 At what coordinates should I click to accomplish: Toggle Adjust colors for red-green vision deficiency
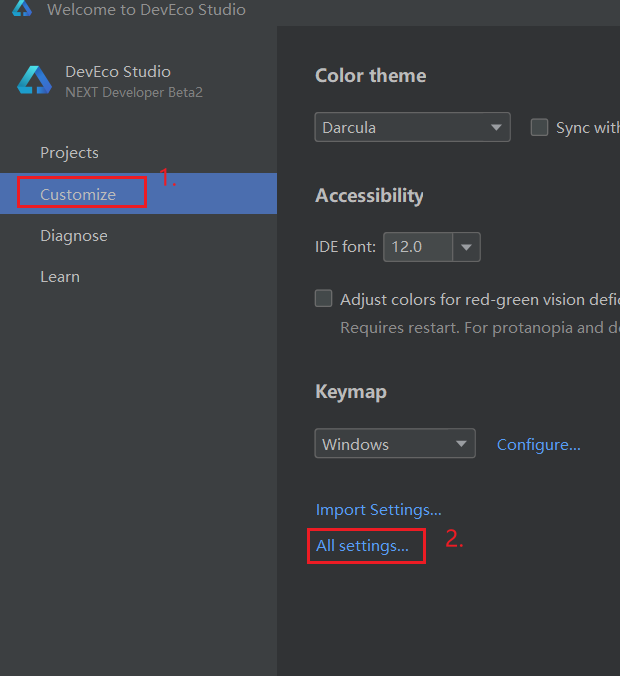pos(323,298)
